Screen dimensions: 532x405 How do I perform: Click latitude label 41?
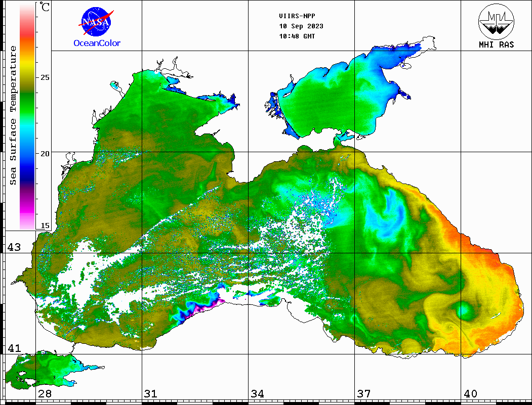[x=14, y=348]
